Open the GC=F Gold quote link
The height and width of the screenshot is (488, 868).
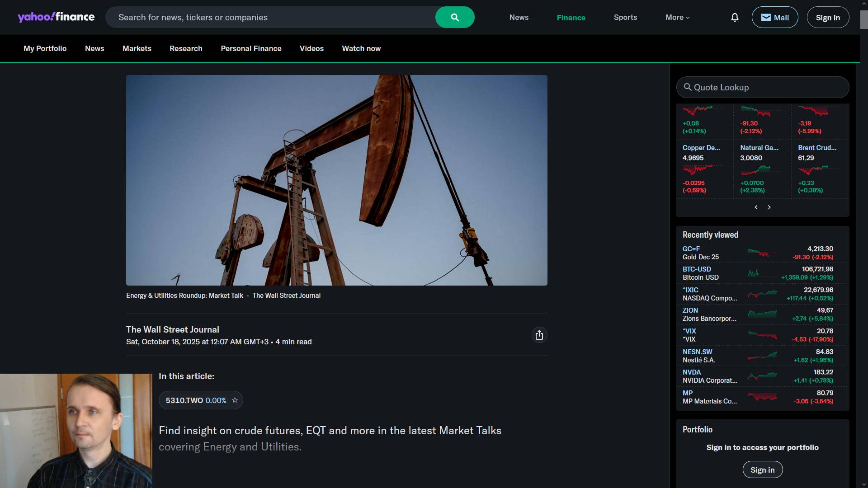691,249
